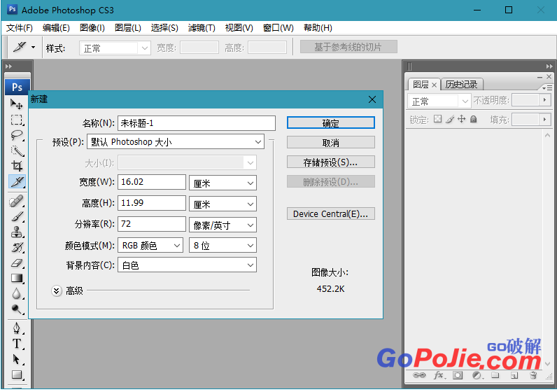Open the 宽度 unit dropdown
Screen dimensions: 557x392
point(223,183)
